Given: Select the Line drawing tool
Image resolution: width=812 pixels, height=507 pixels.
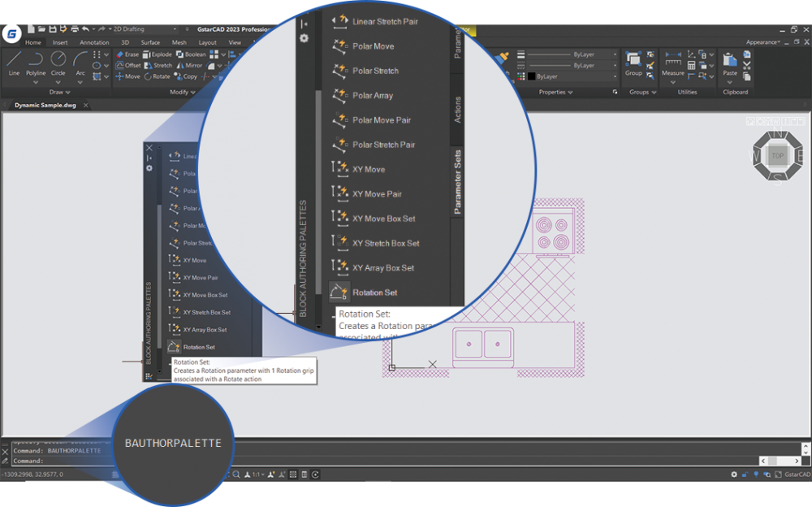Looking at the screenshot, I should [14, 63].
